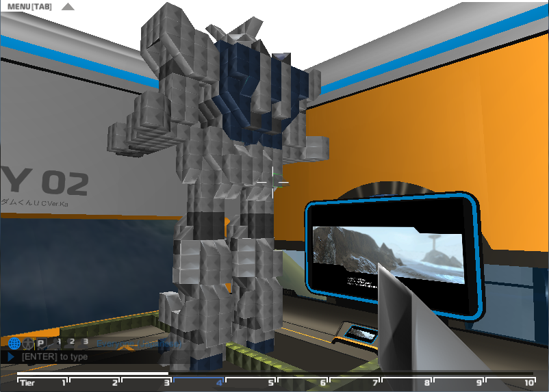Viewport: 549px width, 392px height.
Task: Click the Tier 8 segment
Action: tap(407, 382)
